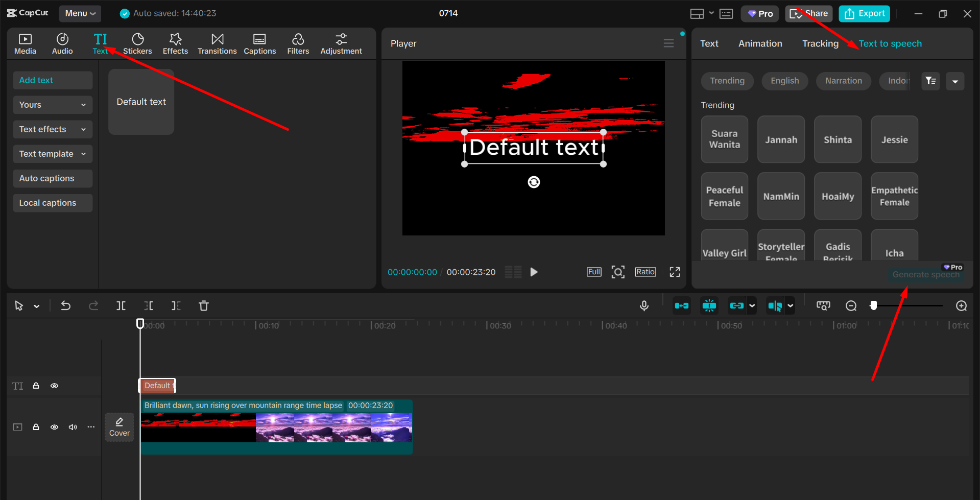Open the Adjustment panel
The image size is (980, 500).
[341, 44]
